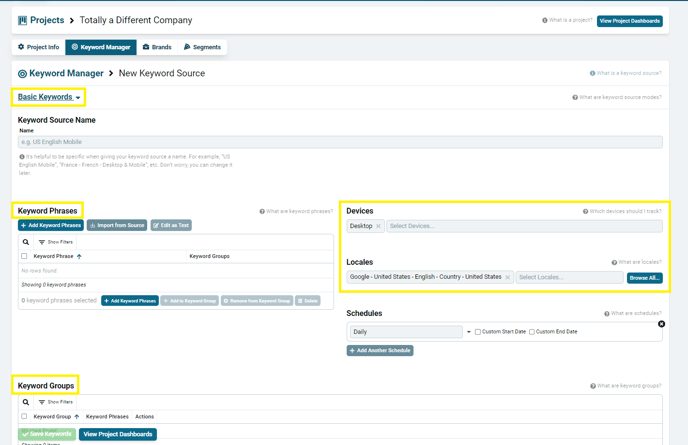
Task: Click the View Project Dashboards button at top right
Action: (630, 21)
